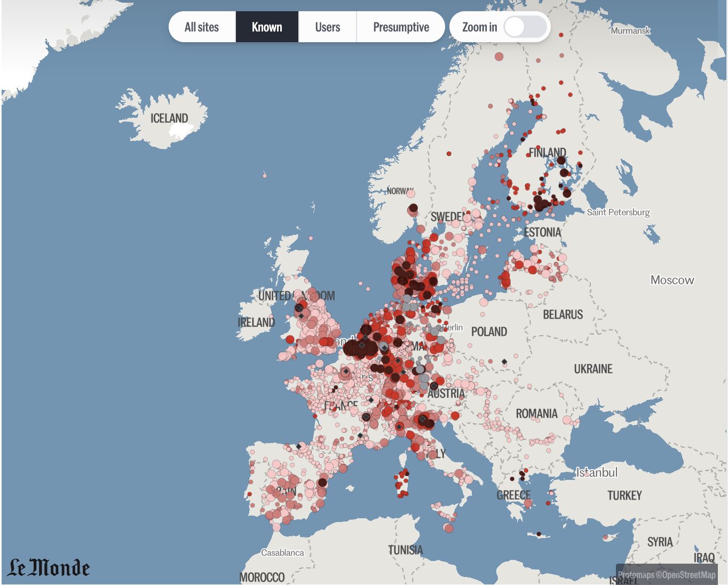Open the OpenStreetMap attribution link
The height and width of the screenshot is (585, 728).
tap(689, 575)
